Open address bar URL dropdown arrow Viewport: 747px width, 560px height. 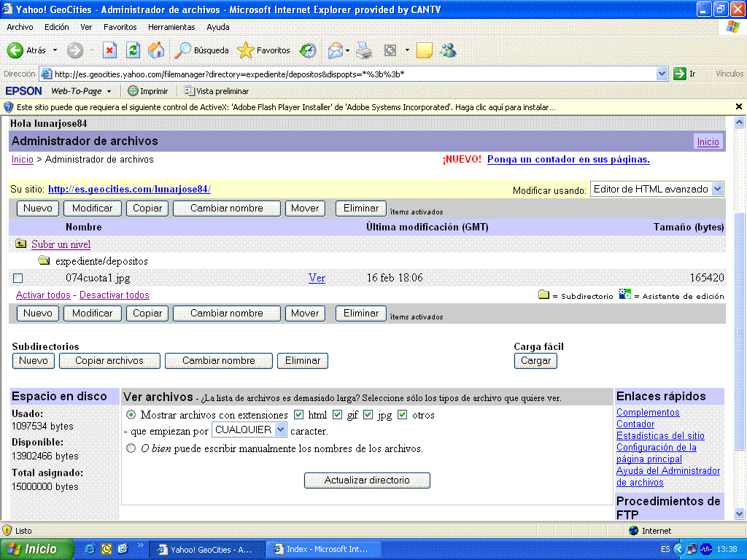(662, 74)
